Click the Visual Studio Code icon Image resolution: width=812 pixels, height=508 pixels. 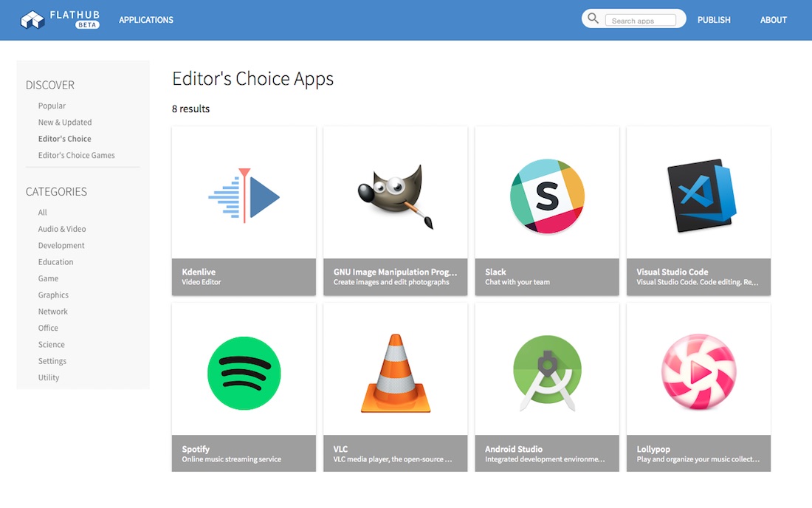698,196
